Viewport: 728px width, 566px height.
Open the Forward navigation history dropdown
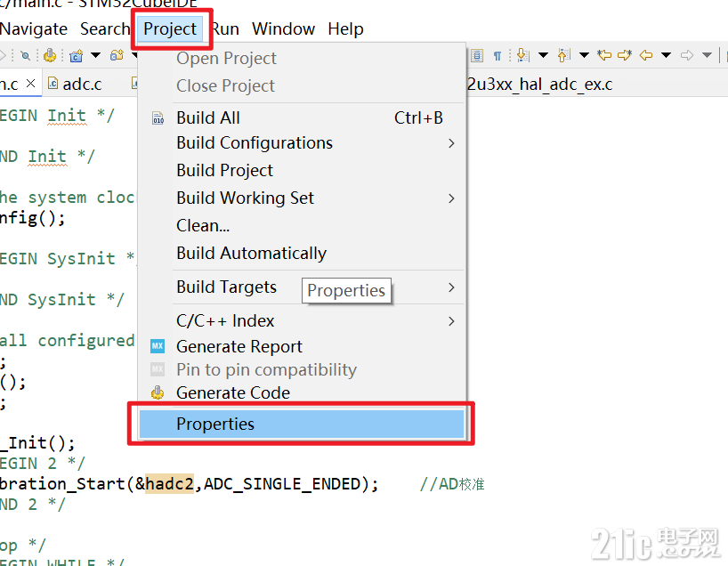[x=707, y=56]
